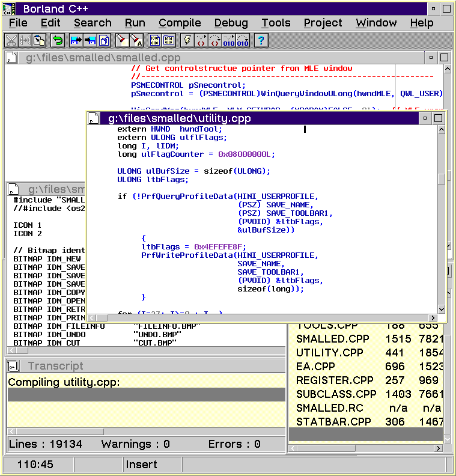Image resolution: width=456 pixels, height=476 pixels.
Task: Click the Transcript horizontal scrollbar thumb
Action: (60, 432)
